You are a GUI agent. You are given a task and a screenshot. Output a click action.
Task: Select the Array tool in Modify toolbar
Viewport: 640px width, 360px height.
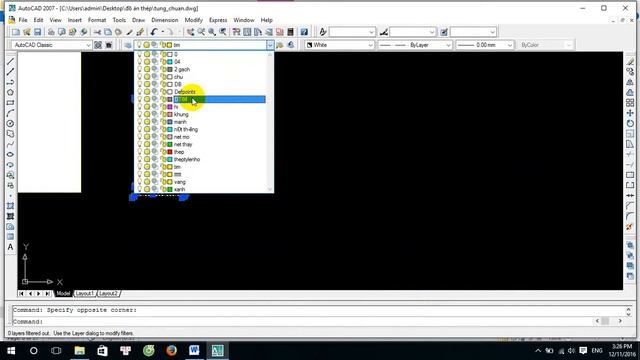(630, 103)
